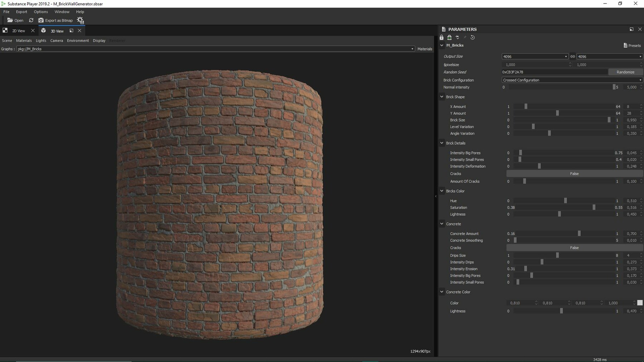
Task: Click the reset parameters circular arrow icon
Action: tap(472, 38)
